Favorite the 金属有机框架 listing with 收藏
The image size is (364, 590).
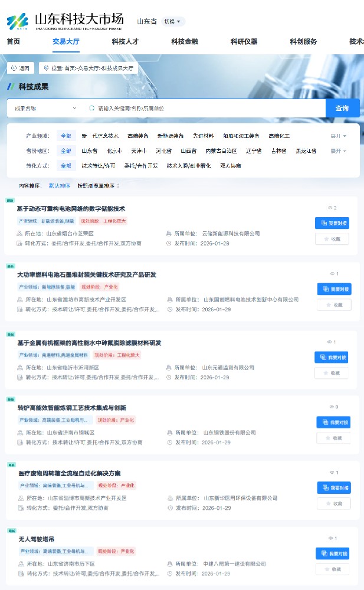click(x=331, y=373)
